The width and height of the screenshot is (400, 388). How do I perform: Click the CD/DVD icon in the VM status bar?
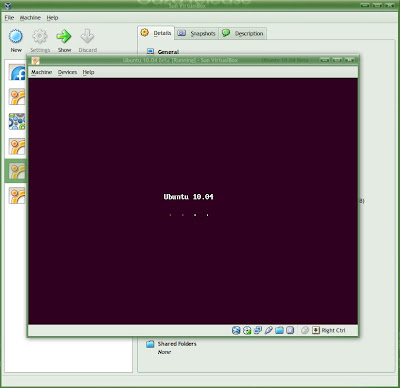[x=247, y=330]
